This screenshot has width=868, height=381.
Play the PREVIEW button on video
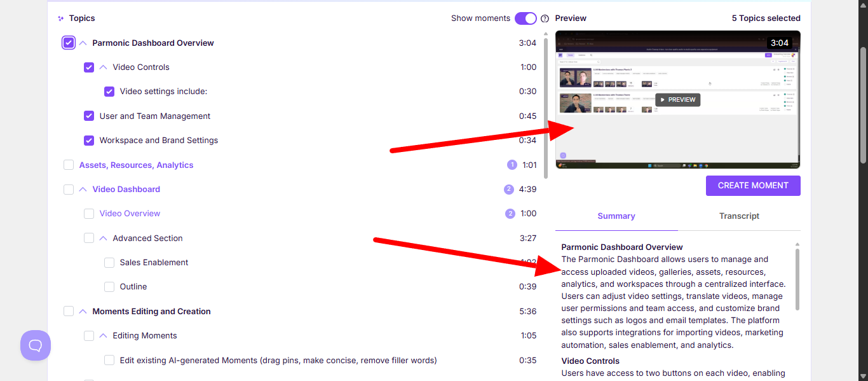point(678,100)
